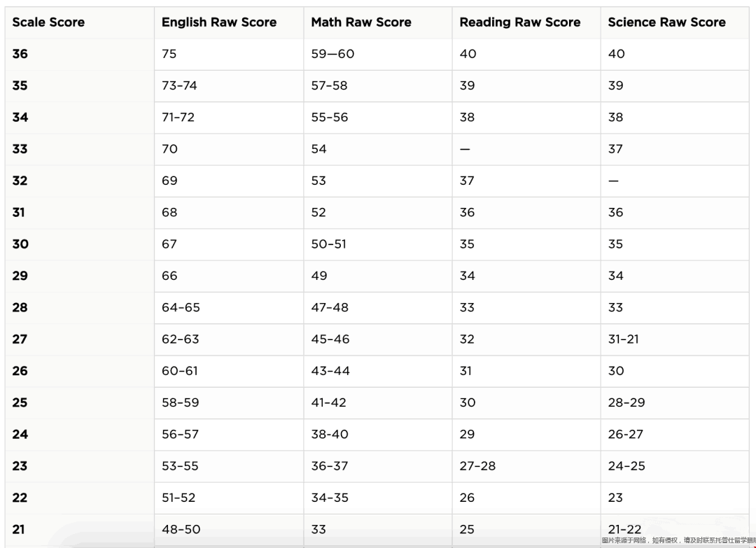Click Science raw score 31–21 cell
This screenshot has width=756, height=548.
coord(624,339)
